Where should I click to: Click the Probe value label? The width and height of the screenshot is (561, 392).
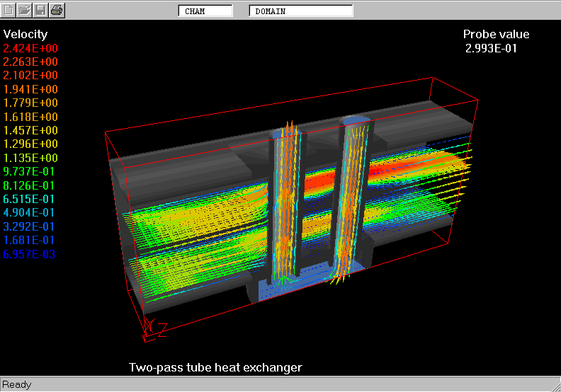pos(496,34)
